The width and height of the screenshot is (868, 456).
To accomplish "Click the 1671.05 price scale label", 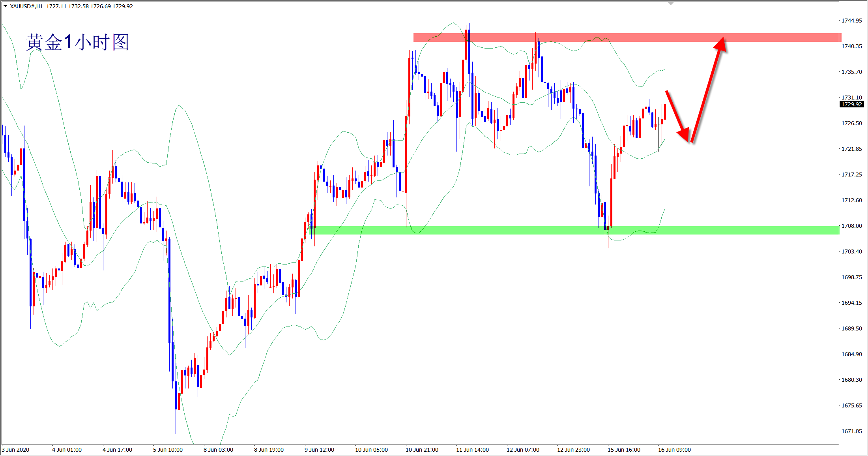I will pos(851,431).
